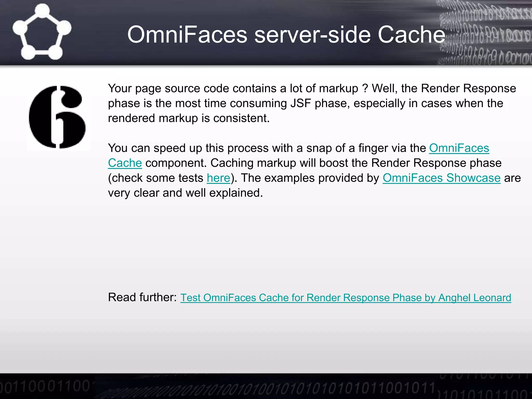Click 'very clear and well explained.' text
This screenshot has width=532, height=399.
(185, 193)
